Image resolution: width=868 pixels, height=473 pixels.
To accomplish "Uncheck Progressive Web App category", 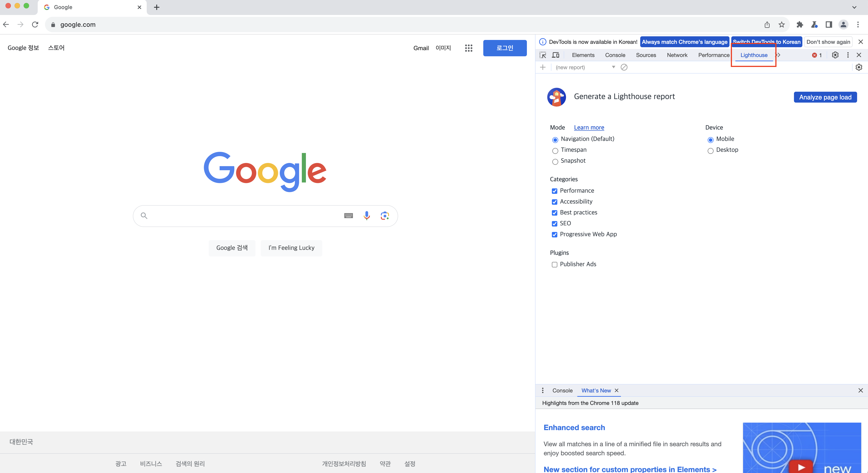I will (x=555, y=235).
